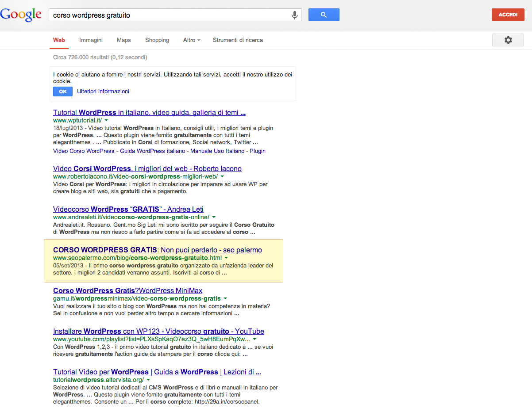Image resolution: width=532 pixels, height=412 pixels.
Task: Click the Google logo
Action: tap(21, 15)
